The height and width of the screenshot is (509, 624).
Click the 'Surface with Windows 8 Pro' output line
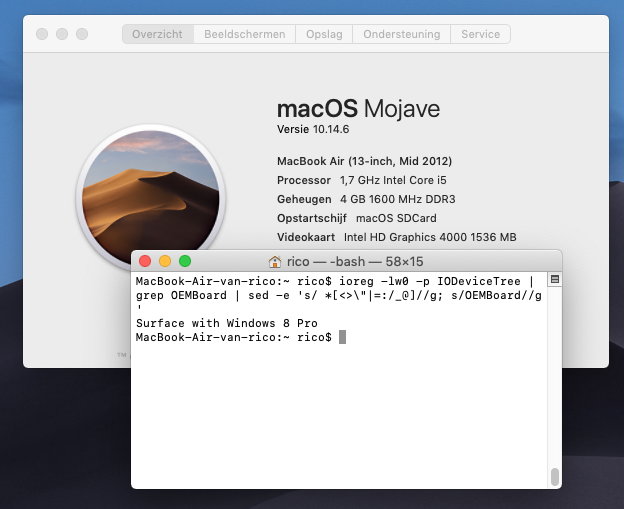[226, 323]
